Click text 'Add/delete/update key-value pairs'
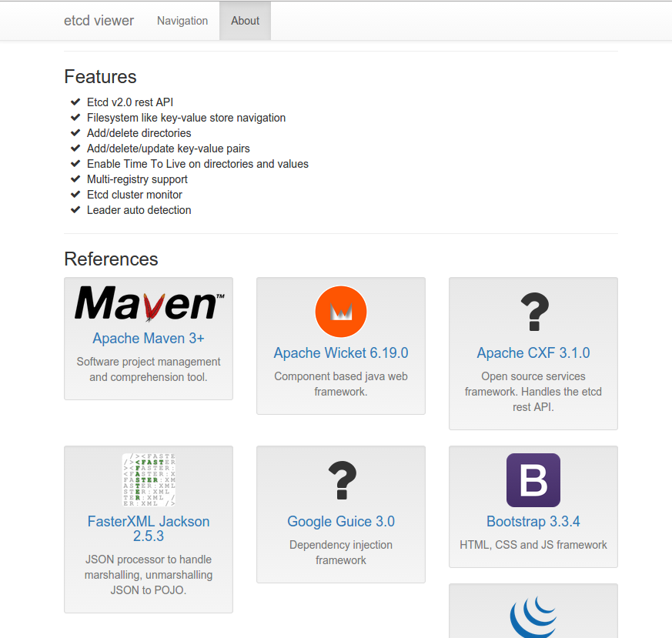The image size is (672, 638). coord(169,149)
